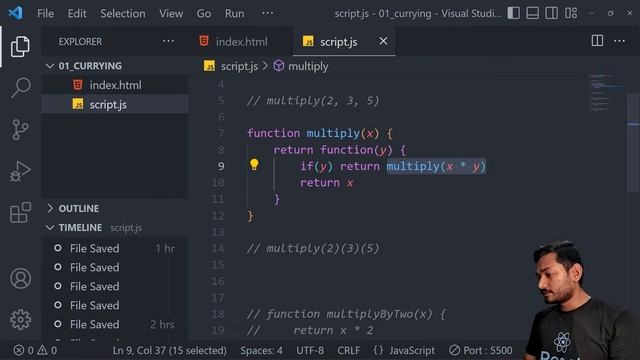This screenshot has height=360, width=640.
Task: Click the VS Code logo icon
Action: pos(15,13)
